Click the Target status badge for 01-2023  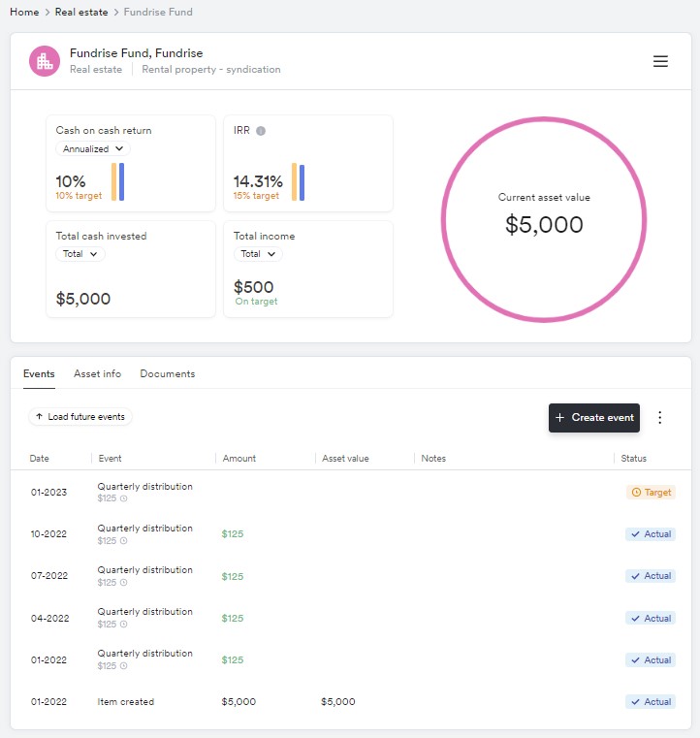652,493
